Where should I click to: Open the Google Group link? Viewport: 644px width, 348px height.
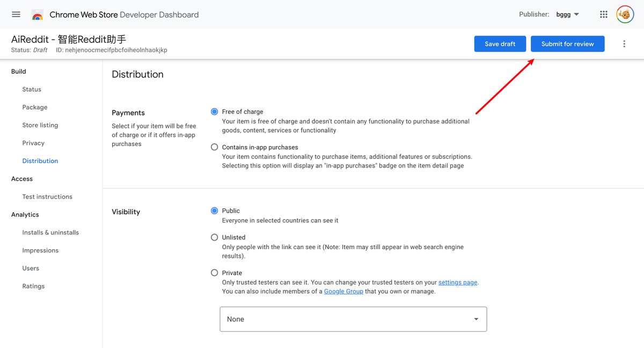343,291
